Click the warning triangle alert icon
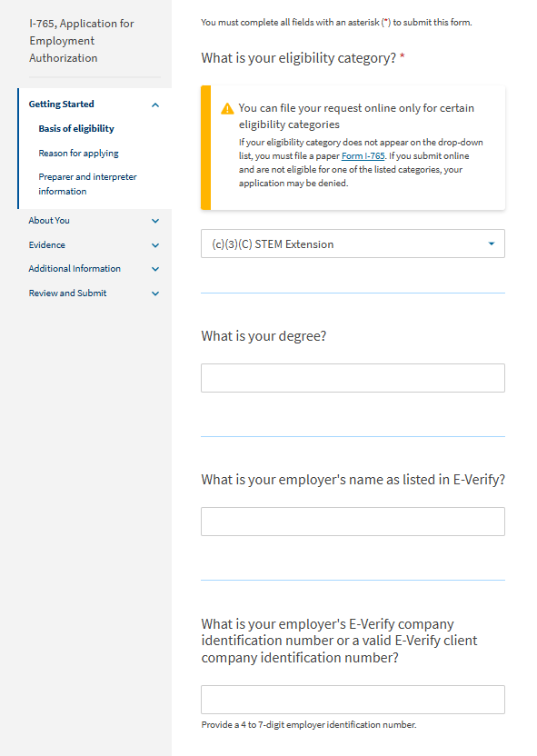This screenshot has height=756, width=537. click(x=225, y=107)
